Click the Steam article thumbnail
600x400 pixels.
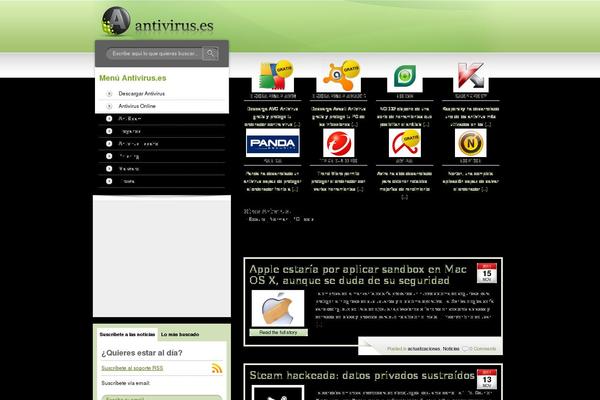click(x=278, y=393)
